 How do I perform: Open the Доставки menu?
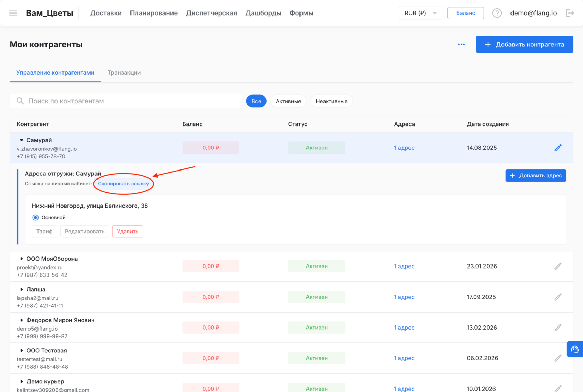click(x=106, y=13)
